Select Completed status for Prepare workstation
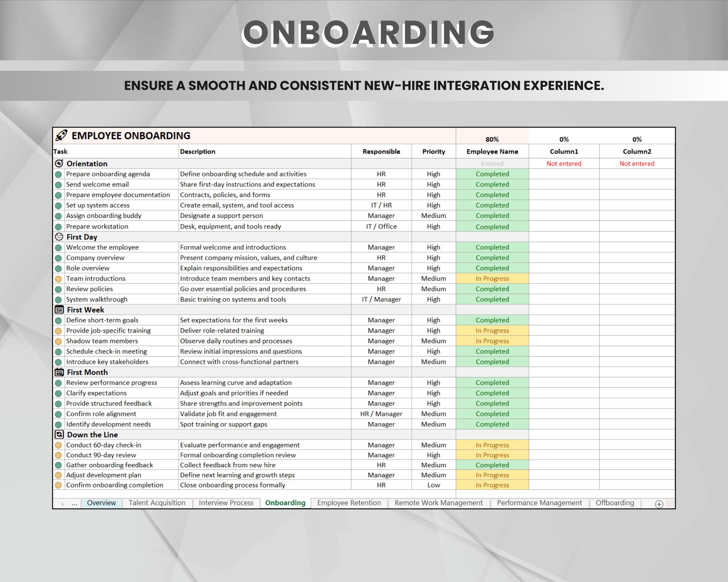728x582 pixels. tap(492, 226)
